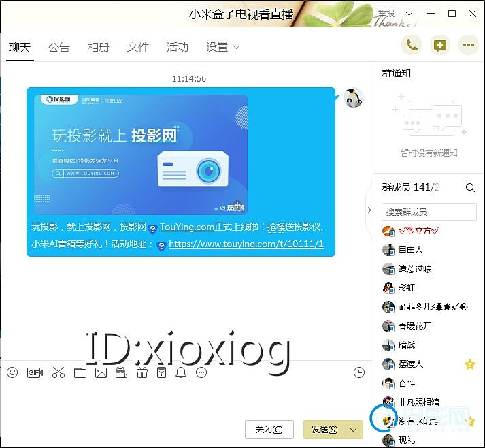Click the 11:14:56 timestamp
This screenshot has width=485, height=448.
[x=189, y=79]
